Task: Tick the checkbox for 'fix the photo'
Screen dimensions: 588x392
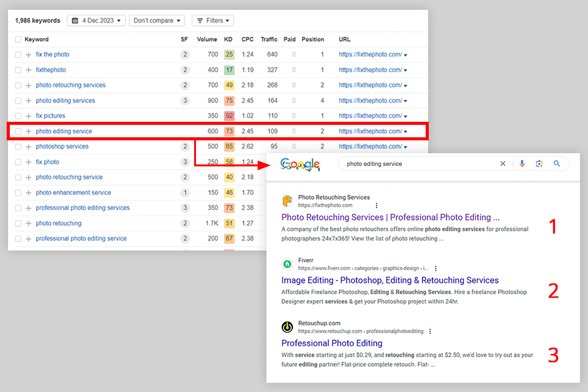Action: pos(18,55)
